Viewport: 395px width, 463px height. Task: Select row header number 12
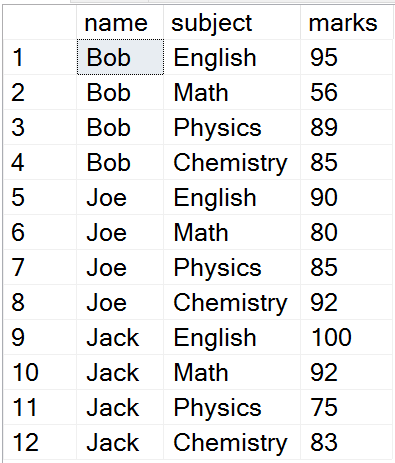click(40, 442)
